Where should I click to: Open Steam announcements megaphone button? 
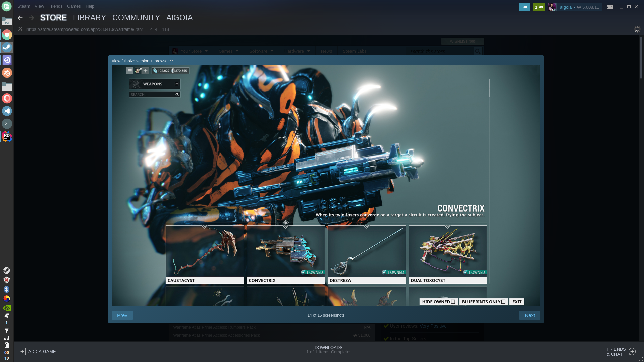coord(524,7)
